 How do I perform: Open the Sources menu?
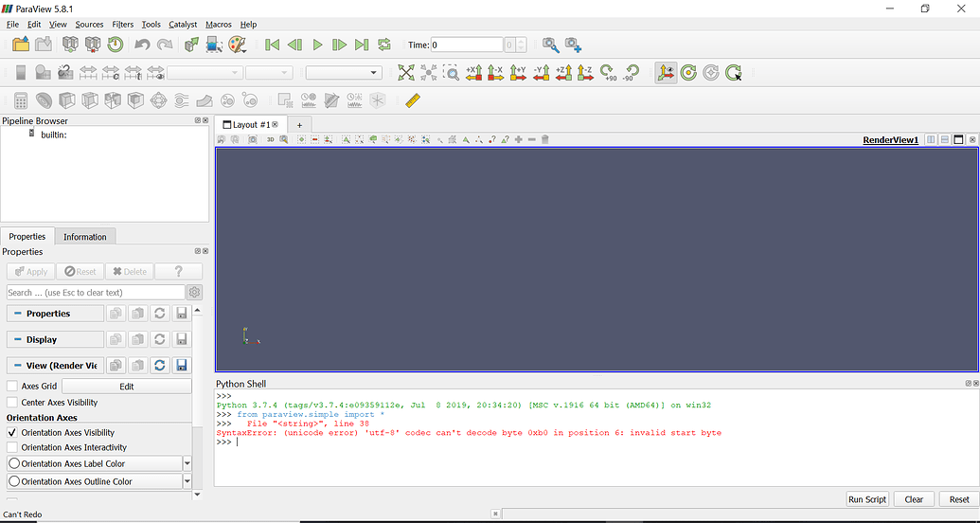pos(89,25)
